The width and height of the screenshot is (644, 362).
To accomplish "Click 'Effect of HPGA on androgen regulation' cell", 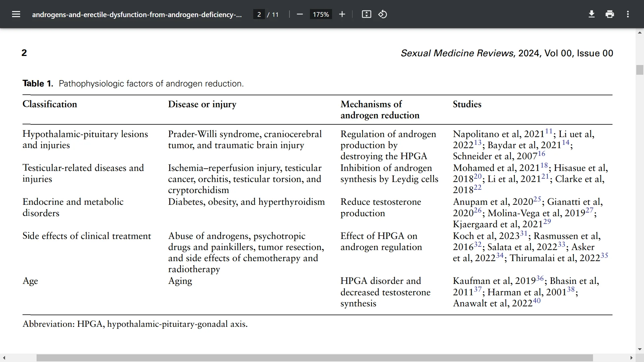I will click(381, 241).
